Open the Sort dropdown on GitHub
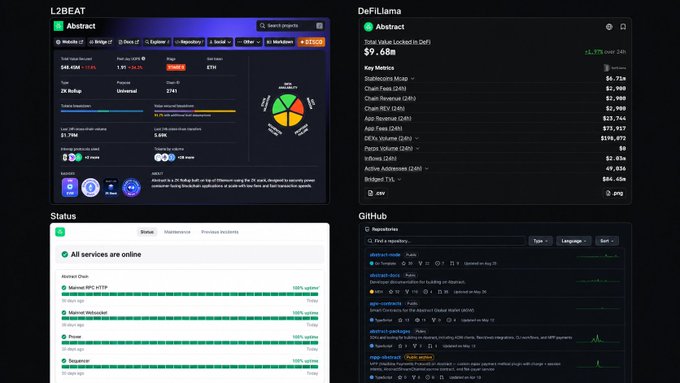The image size is (680, 383). [x=607, y=241]
